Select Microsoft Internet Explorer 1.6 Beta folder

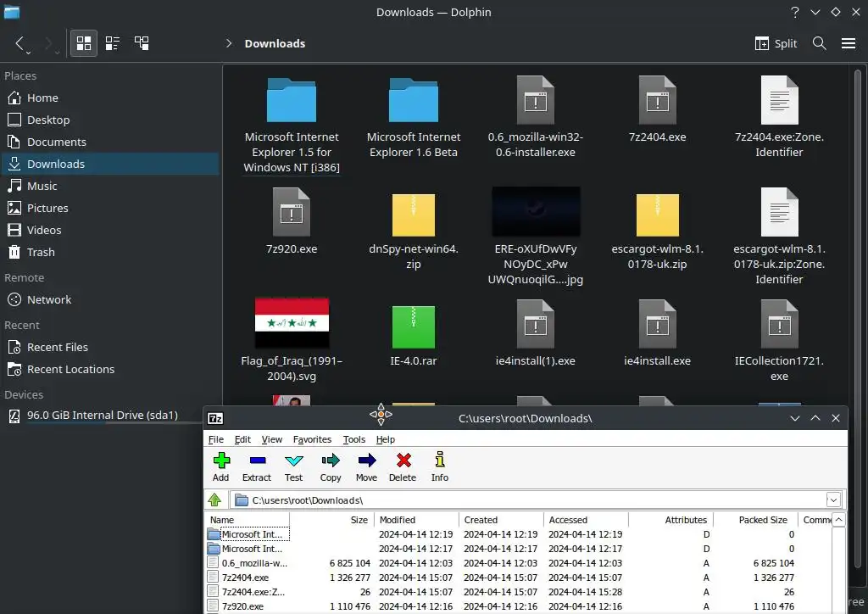pyautogui.click(x=414, y=100)
